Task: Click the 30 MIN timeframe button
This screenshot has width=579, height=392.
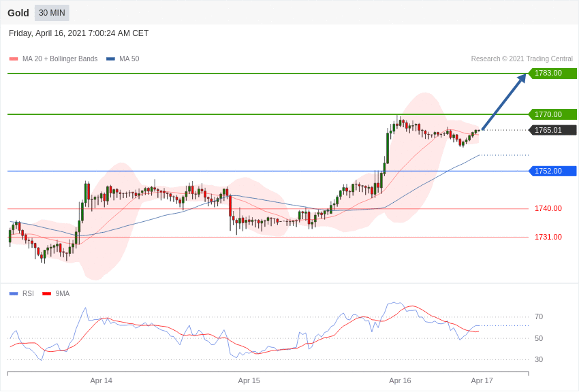Action: 52,13
